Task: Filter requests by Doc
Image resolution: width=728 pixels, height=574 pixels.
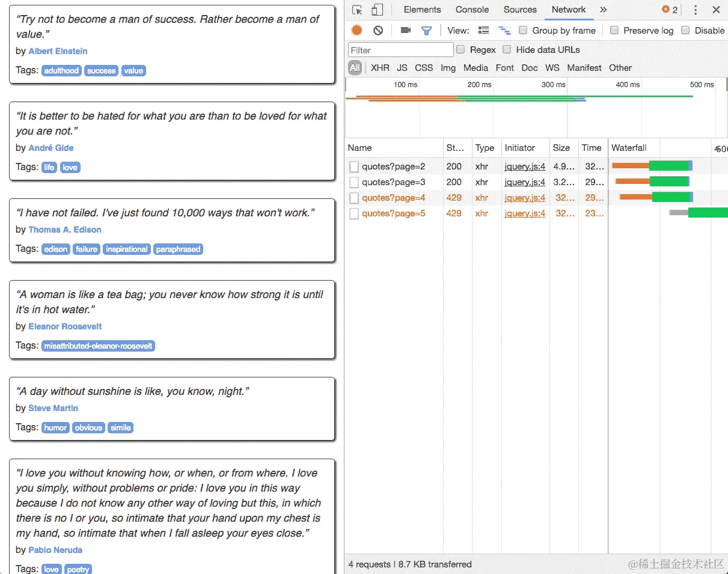Action: [x=530, y=68]
